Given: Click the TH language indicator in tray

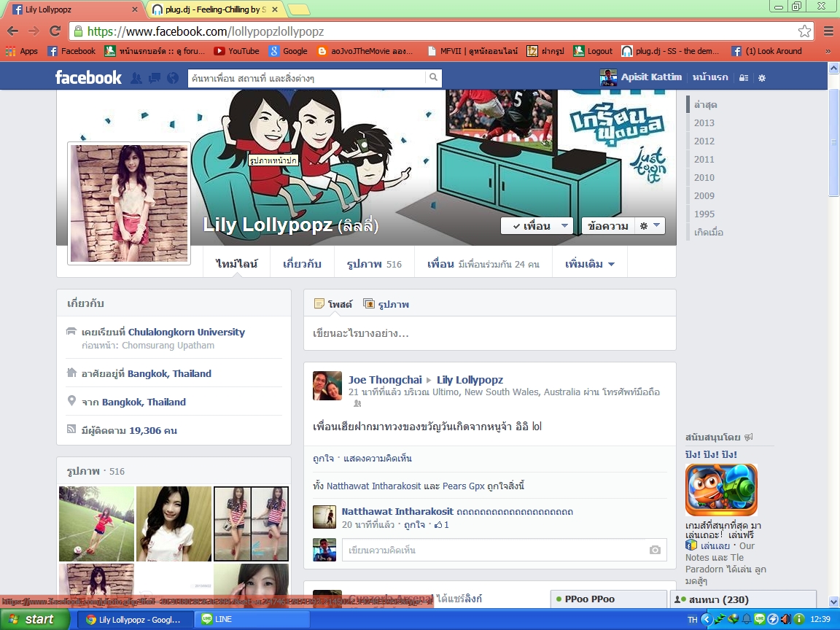Looking at the screenshot, I should click(x=692, y=619).
